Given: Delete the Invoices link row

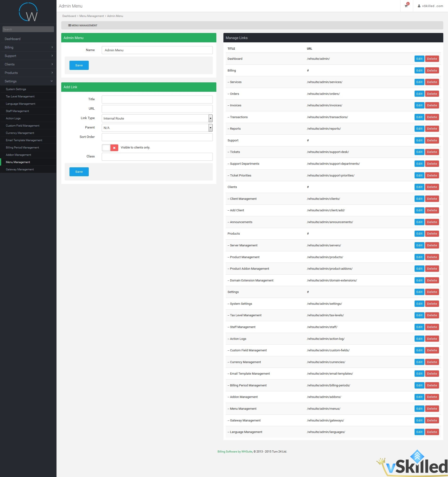Looking at the screenshot, I should point(432,105).
